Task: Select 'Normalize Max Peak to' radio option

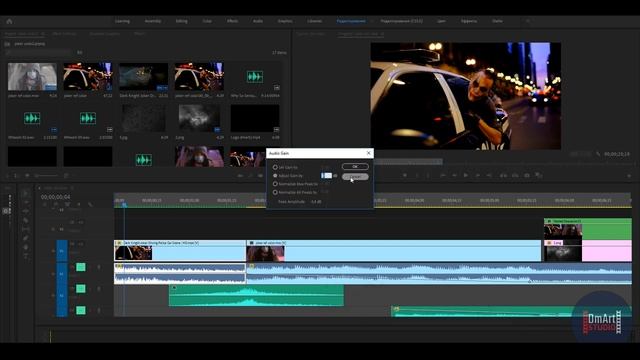Action: pos(275,184)
